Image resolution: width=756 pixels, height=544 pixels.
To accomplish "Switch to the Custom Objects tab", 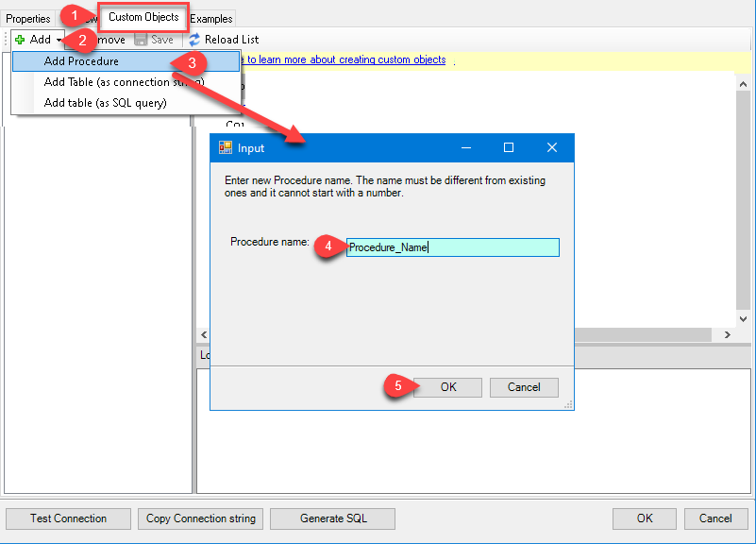I will coord(143,17).
